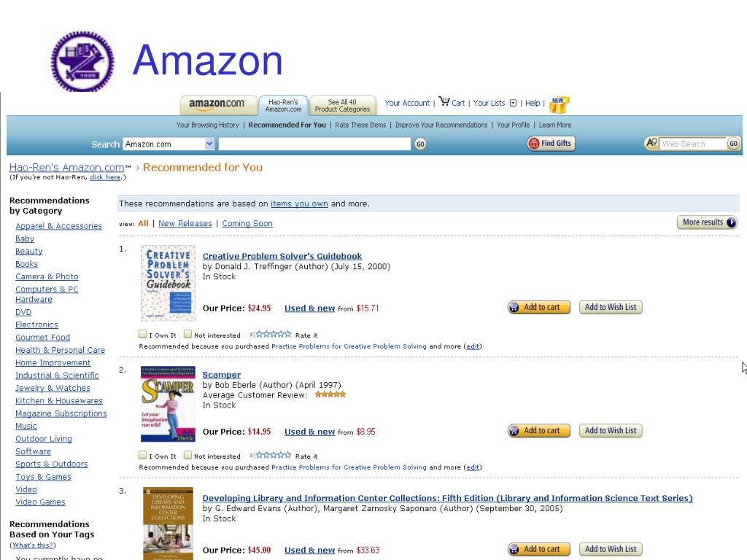The image size is (747, 560).
Task: Open the Scamper book cover thumbnail
Action: [168, 404]
